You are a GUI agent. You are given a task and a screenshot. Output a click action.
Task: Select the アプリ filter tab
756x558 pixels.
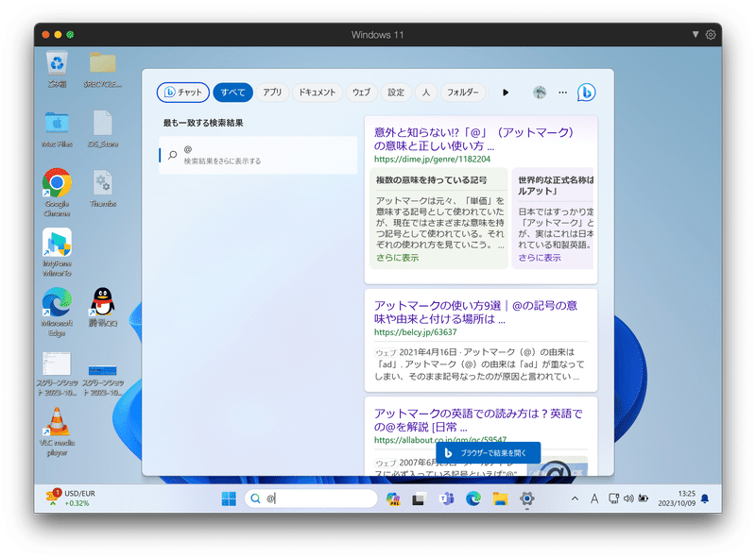(x=272, y=92)
